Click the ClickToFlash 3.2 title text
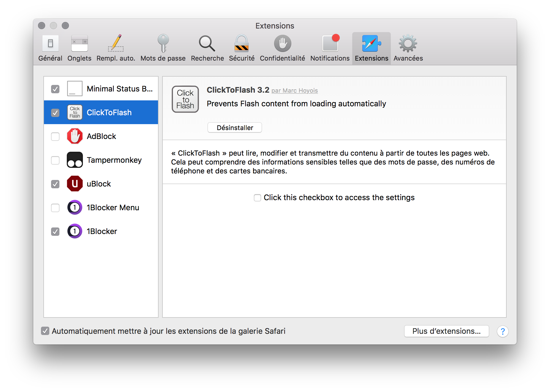The height and width of the screenshot is (392, 550). [238, 90]
